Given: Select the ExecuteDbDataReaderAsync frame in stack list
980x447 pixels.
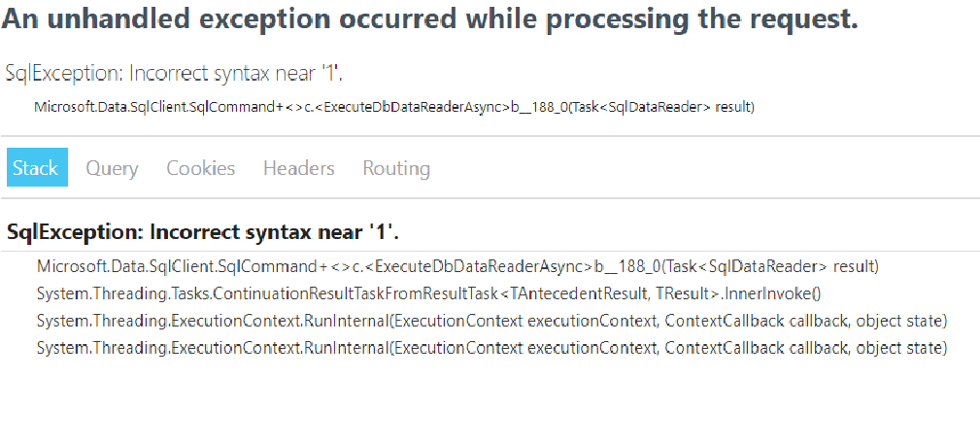Looking at the screenshot, I should point(457,267).
